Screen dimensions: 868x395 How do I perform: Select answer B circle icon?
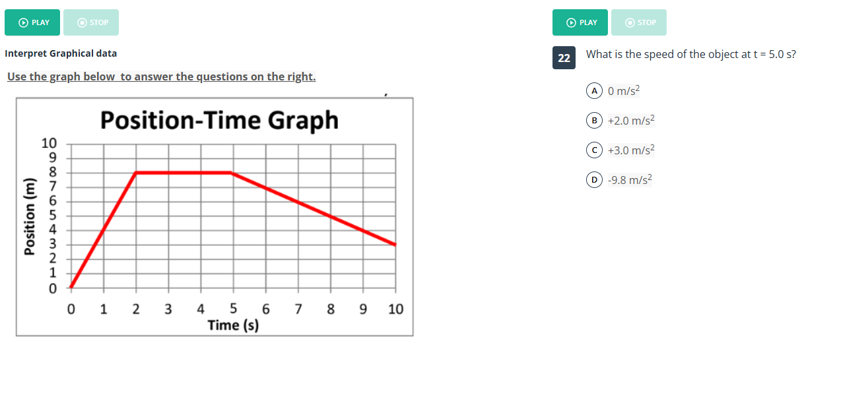595,120
